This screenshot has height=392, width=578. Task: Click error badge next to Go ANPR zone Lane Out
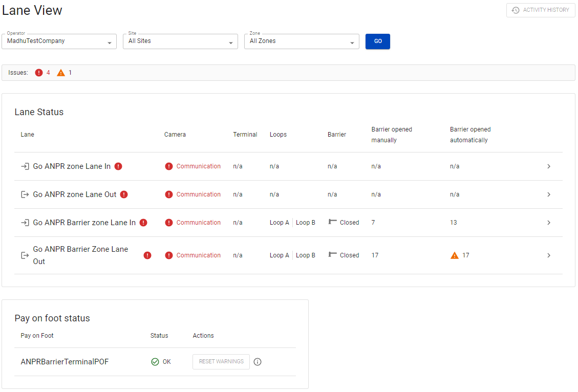[x=124, y=194]
